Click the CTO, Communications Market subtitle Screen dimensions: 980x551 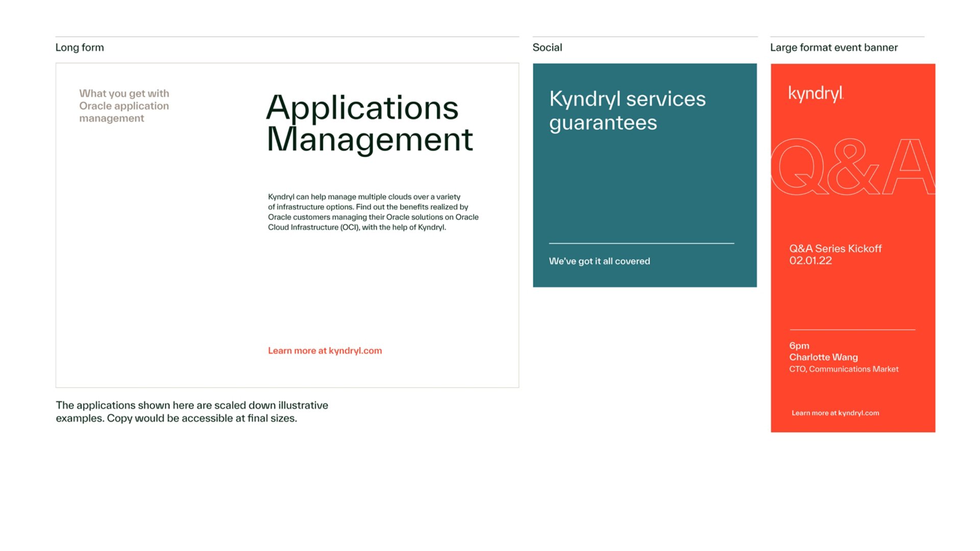pyautogui.click(x=844, y=369)
